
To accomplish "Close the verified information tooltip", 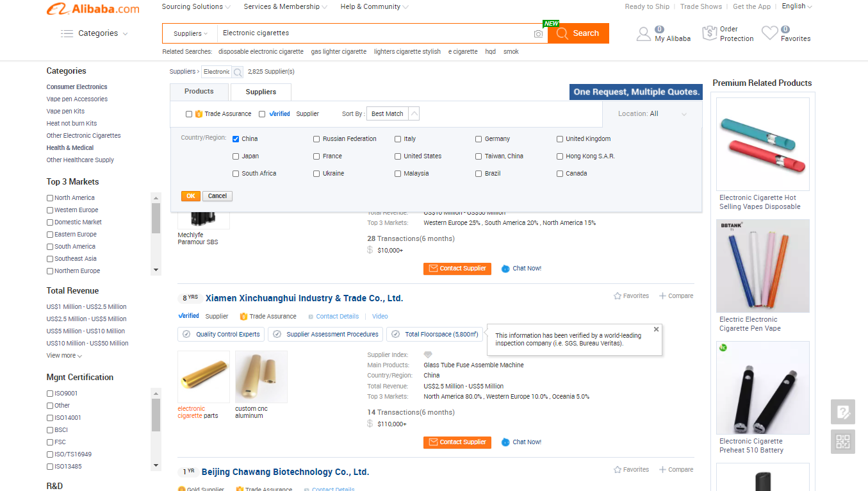I will [656, 329].
